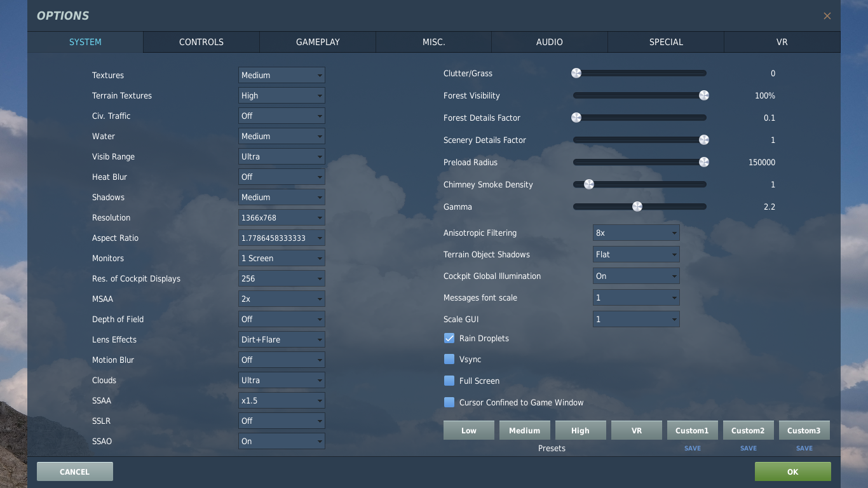Confirm settings with the OK button
This screenshot has width=868, height=488.
click(793, 471)
